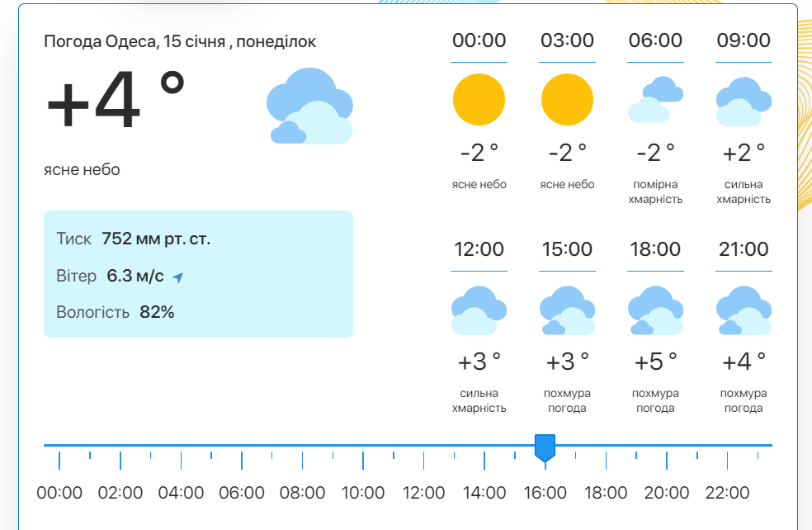
Task: Click the +5° temperature at 18:00
Action: tap(655, 361)
